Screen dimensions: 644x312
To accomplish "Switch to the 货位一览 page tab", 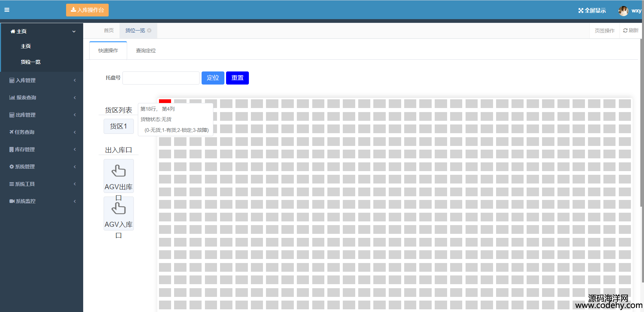I will pyautogui.click(x=135, y=31).
